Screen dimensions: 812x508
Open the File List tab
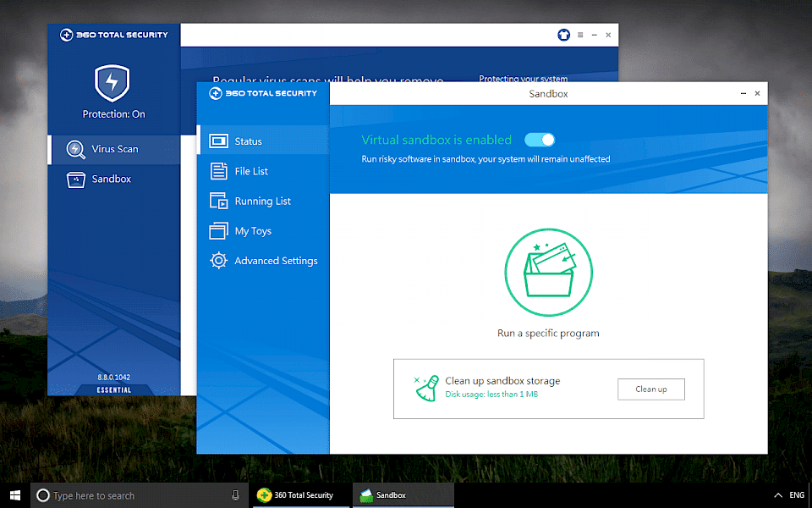[263, 171]
